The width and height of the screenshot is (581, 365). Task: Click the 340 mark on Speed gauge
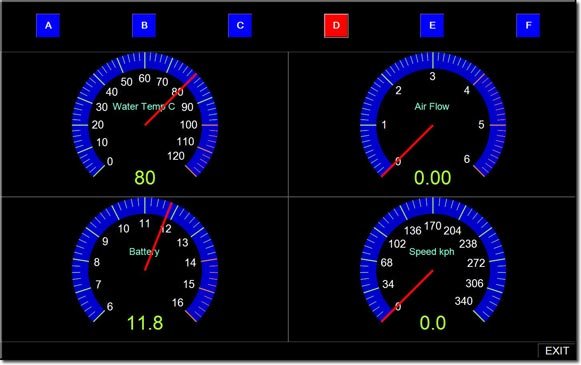click(x=464, y=301)
